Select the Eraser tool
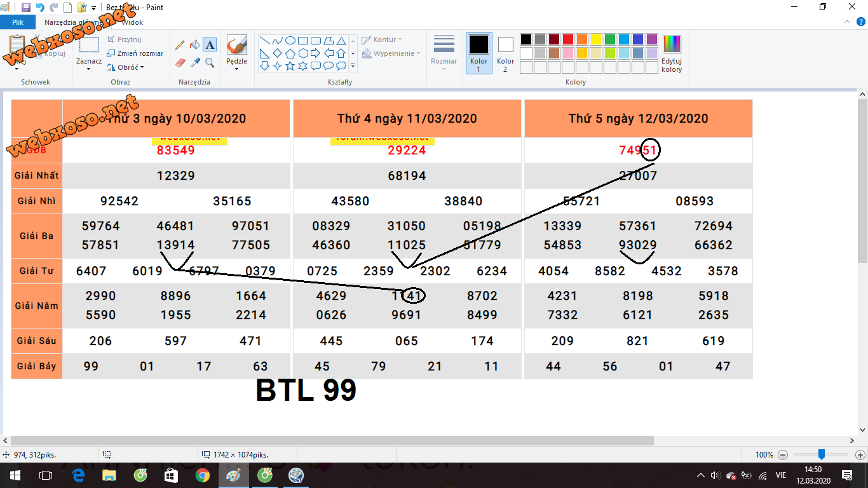Viewport: 868px width, 488px height. coord(180,62)
